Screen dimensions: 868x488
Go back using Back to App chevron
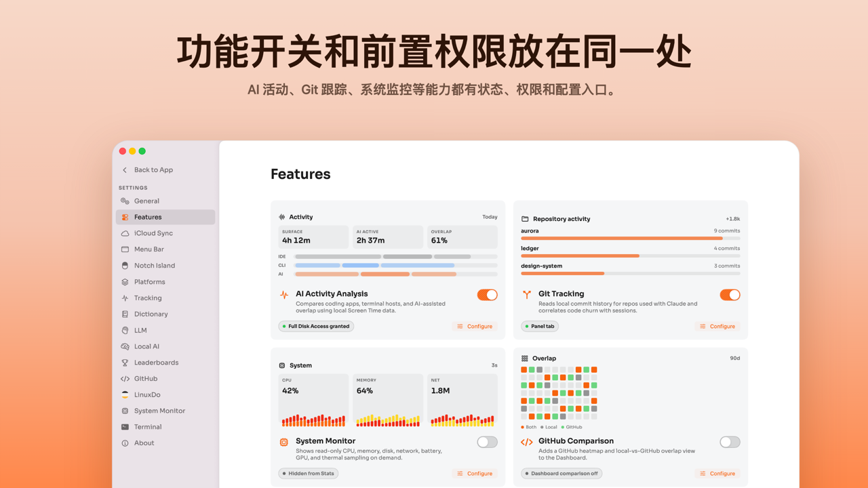125,170
